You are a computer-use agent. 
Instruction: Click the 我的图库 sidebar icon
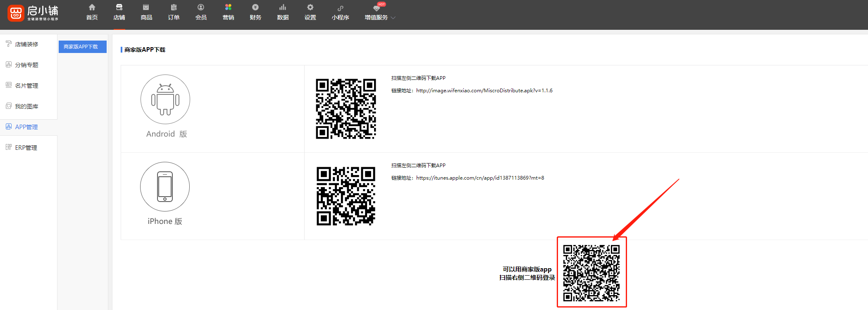[x=9, y=106]
